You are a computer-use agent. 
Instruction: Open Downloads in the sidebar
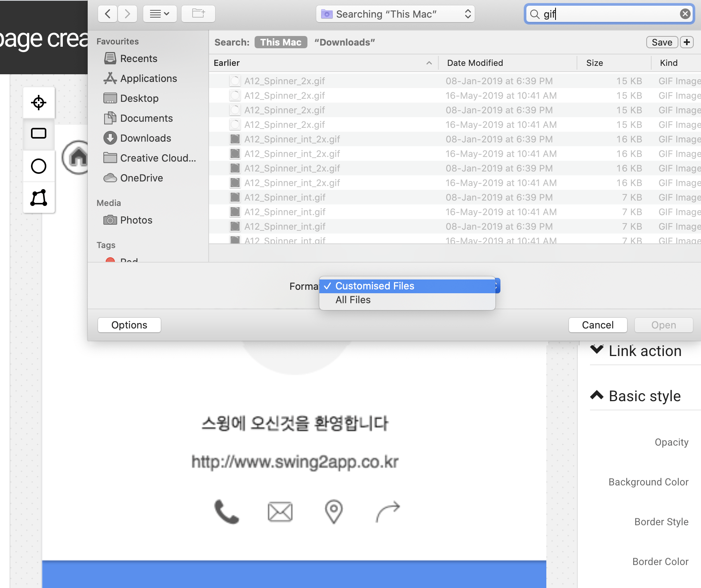click(145, 138)
